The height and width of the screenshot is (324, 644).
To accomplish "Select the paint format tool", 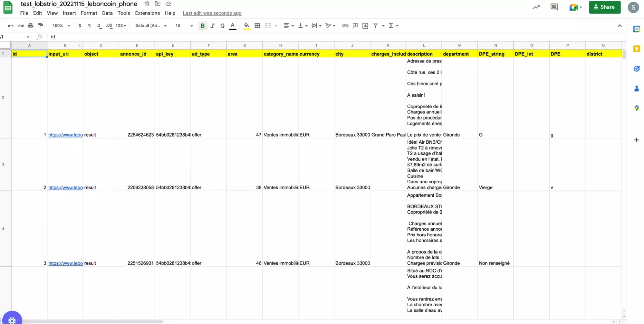I will (41, 26).
